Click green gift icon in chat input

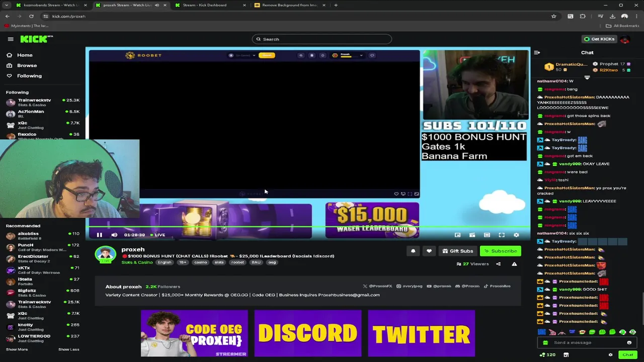tap(545, 342)
